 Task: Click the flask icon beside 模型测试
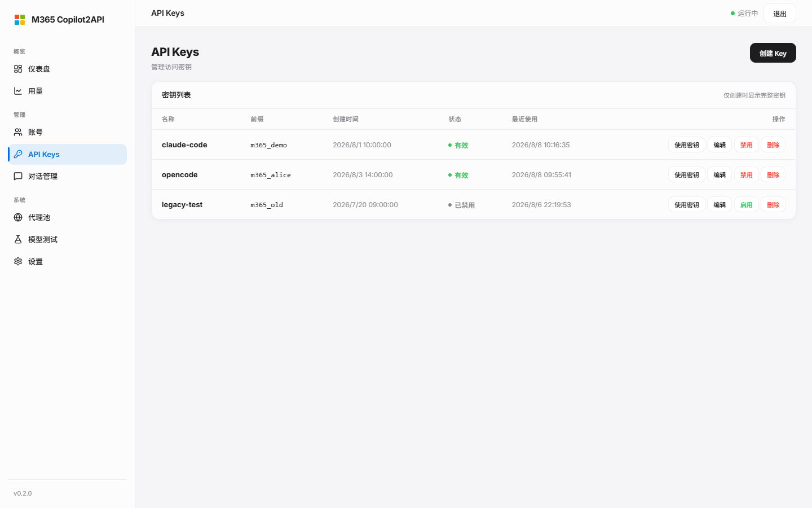18,239
